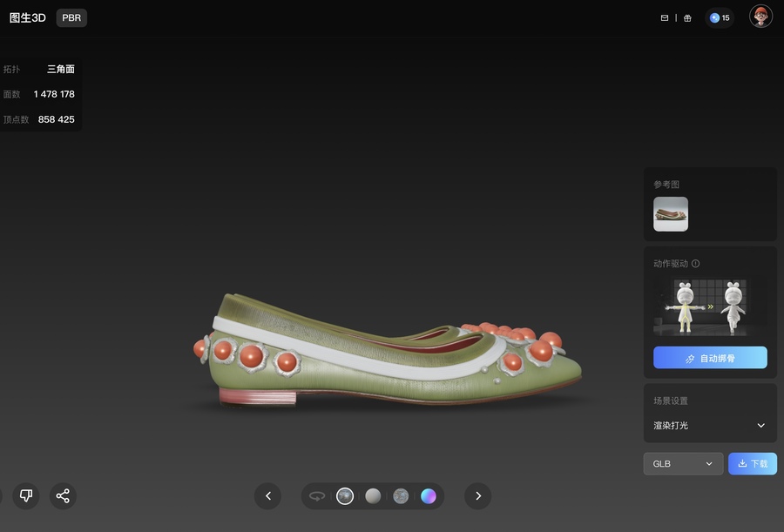This screenshot has height=532, width=784.
Task: Select textured render view mode
Action: 345,496
